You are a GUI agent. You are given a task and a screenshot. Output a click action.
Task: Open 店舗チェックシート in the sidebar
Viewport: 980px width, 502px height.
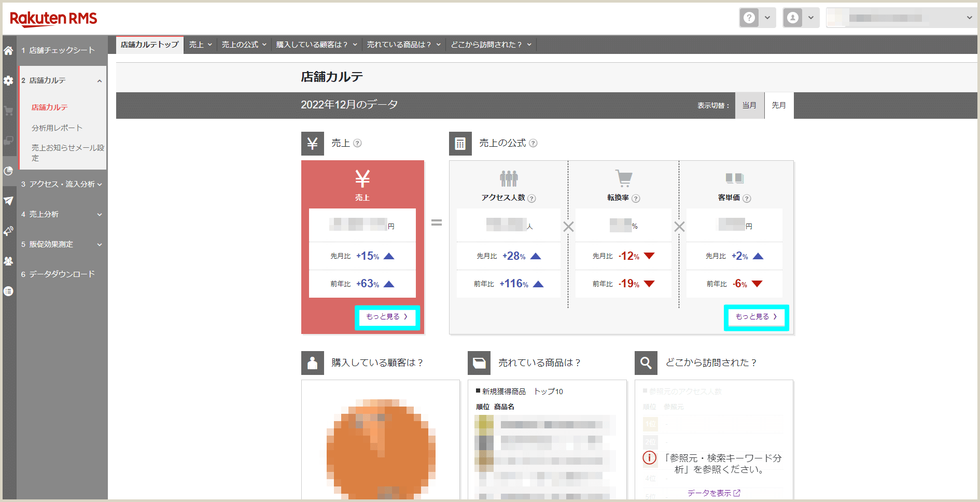[62, 50]
